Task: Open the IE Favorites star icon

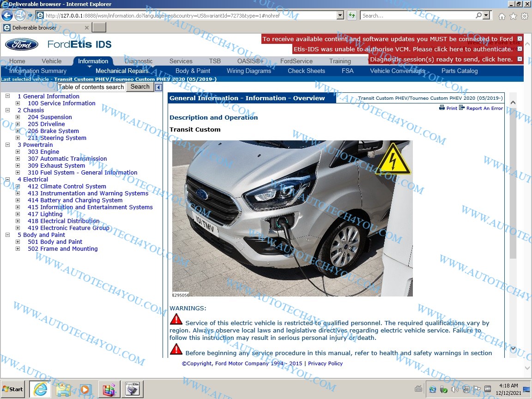Action: coord(513,16)
